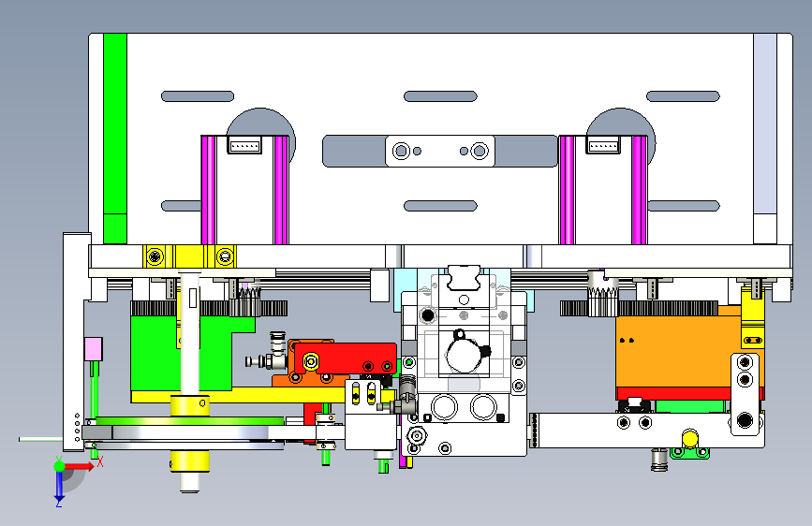Select the small pink square on the left bracket
The image size is (812, 526).
coord(94,349)
